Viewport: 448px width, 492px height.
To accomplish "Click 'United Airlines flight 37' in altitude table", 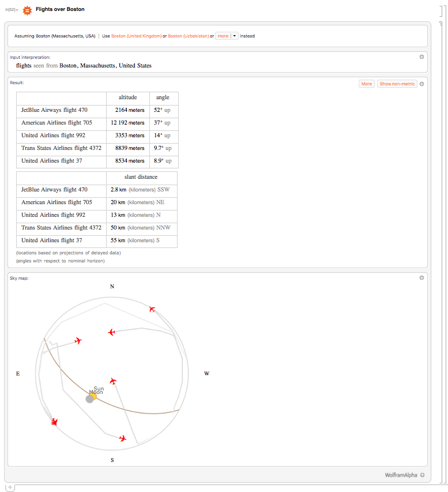I will coord(51,161).
